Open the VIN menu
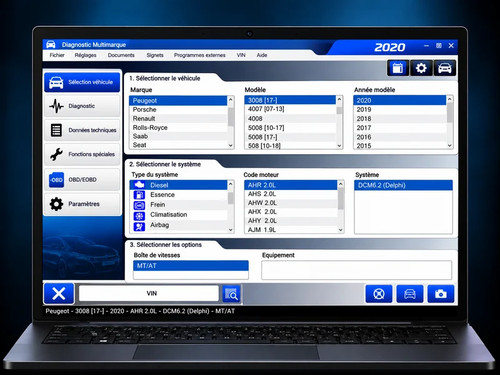Image resolution: width=500 pixels, height=375 pixels. [241, 55]
